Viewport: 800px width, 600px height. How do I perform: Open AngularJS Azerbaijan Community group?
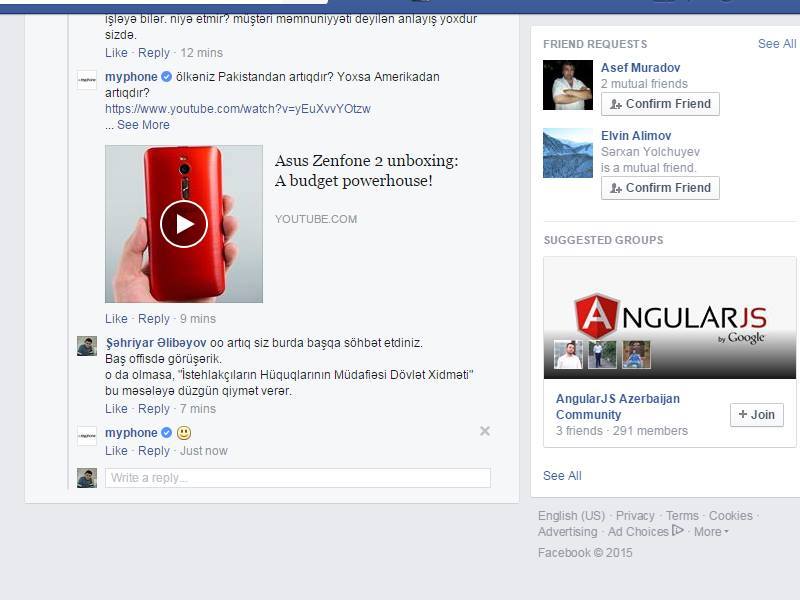tap(617, 407)
